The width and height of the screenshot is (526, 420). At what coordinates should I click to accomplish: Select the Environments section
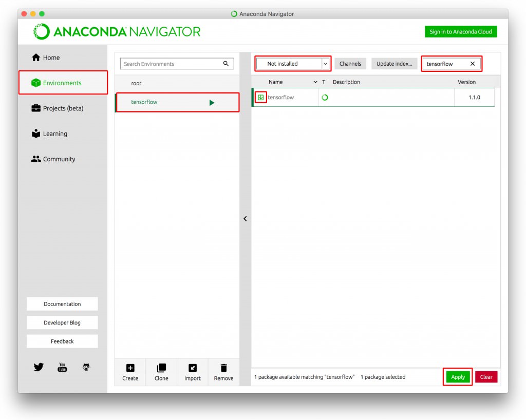[x=63, y=83]
